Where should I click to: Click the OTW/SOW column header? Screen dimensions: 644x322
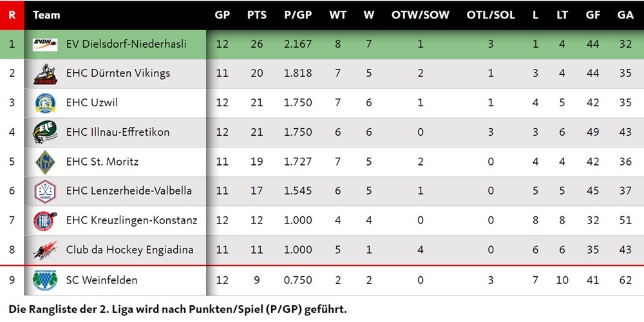(x=421, y=15)
